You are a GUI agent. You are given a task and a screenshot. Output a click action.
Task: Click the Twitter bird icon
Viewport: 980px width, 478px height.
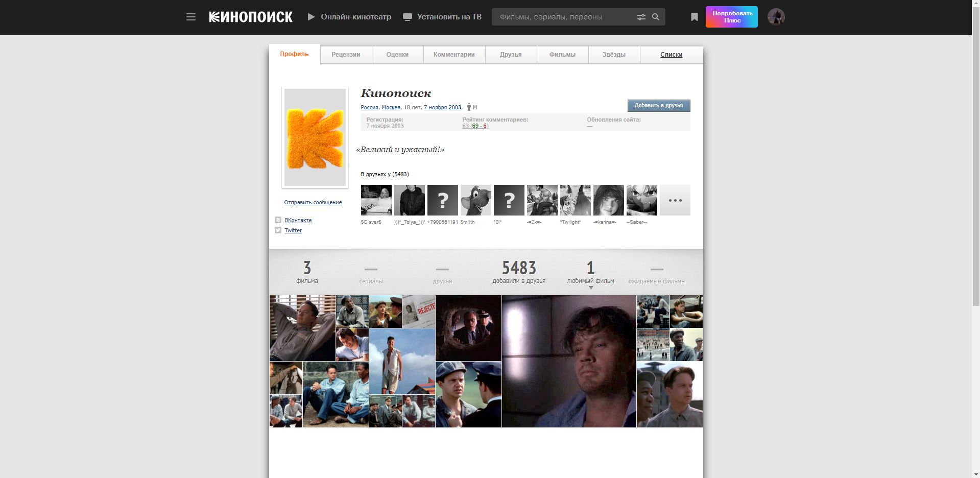(x=278, y=230)
